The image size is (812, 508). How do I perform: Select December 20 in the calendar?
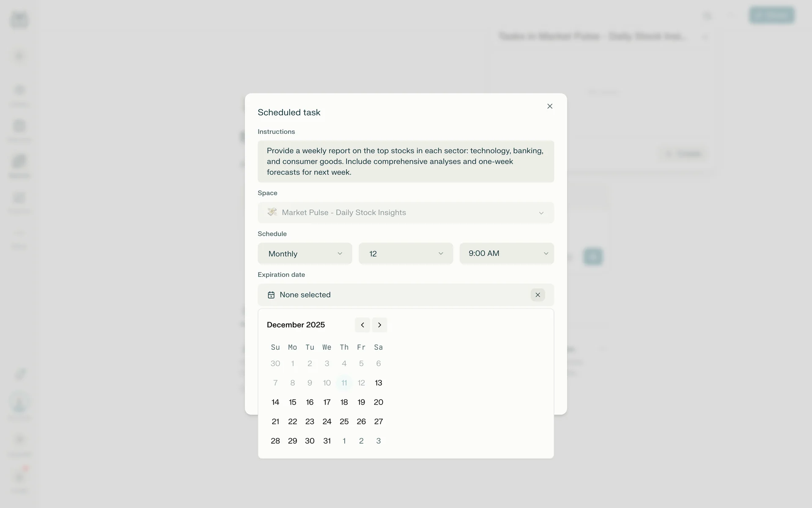click(x=379, y=402)
